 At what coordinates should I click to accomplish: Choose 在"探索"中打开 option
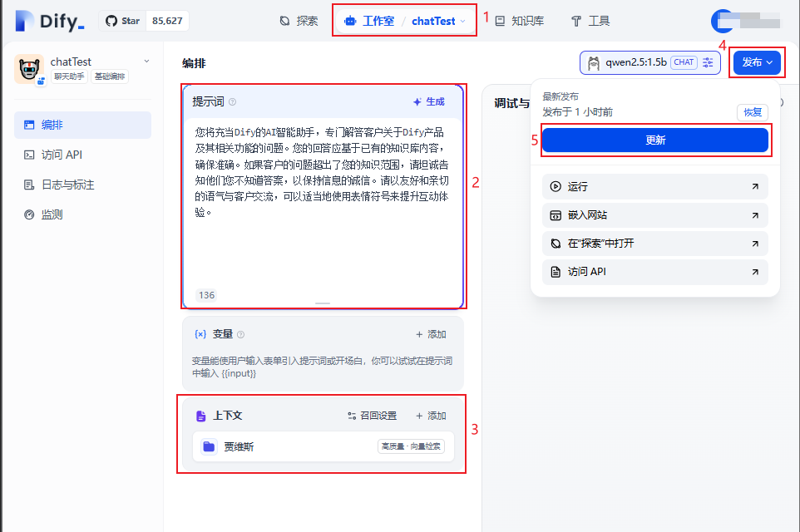coord(655,244)
